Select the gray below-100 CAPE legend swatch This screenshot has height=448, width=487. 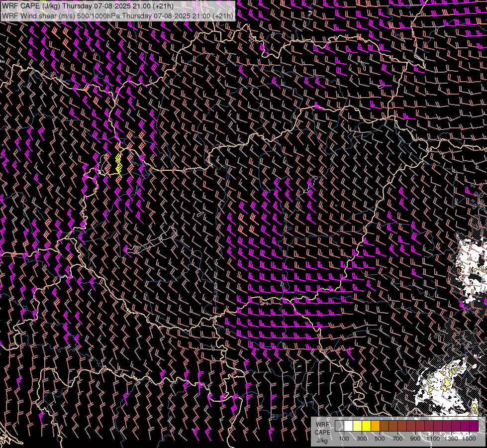339,426
